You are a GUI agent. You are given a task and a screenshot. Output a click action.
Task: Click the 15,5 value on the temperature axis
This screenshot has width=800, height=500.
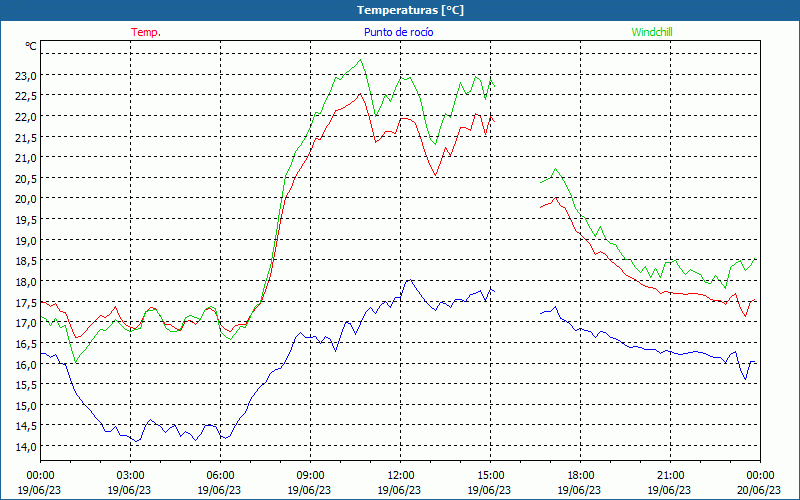click(x=26, y=385)
